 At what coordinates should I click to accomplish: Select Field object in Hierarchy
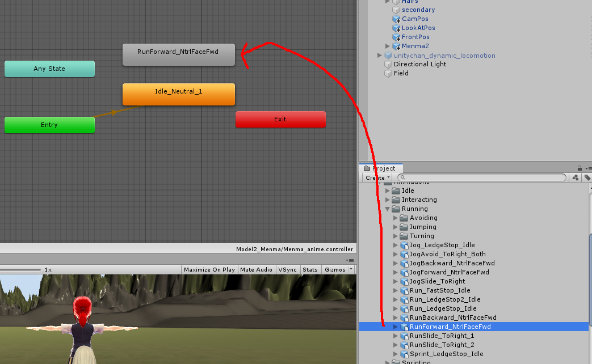click(x=401, y=73)
